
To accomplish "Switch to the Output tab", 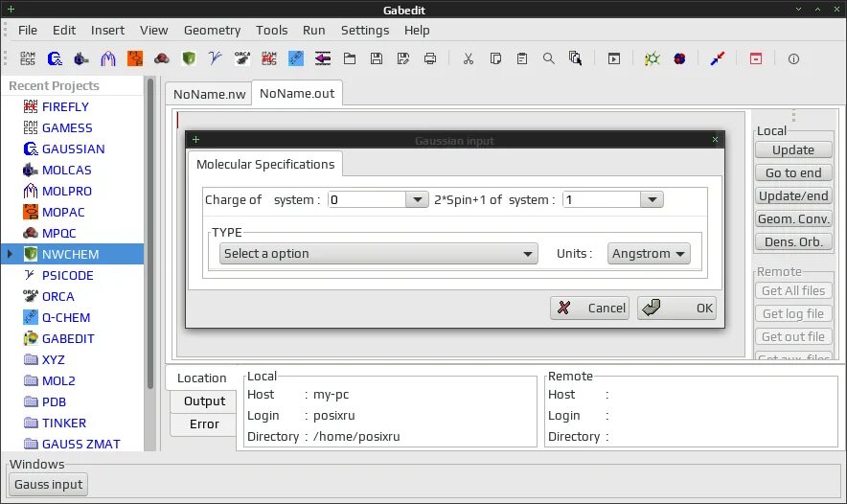I will coord(204,401).
